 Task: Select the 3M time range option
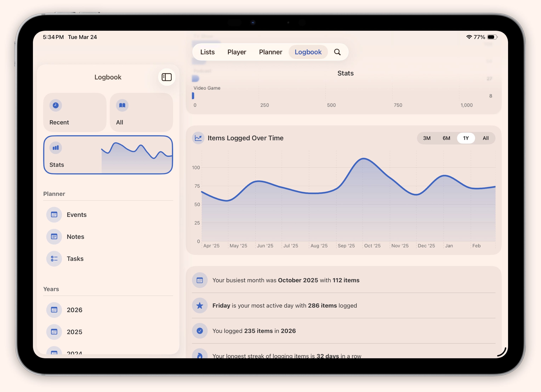click(x=427, y=138)
